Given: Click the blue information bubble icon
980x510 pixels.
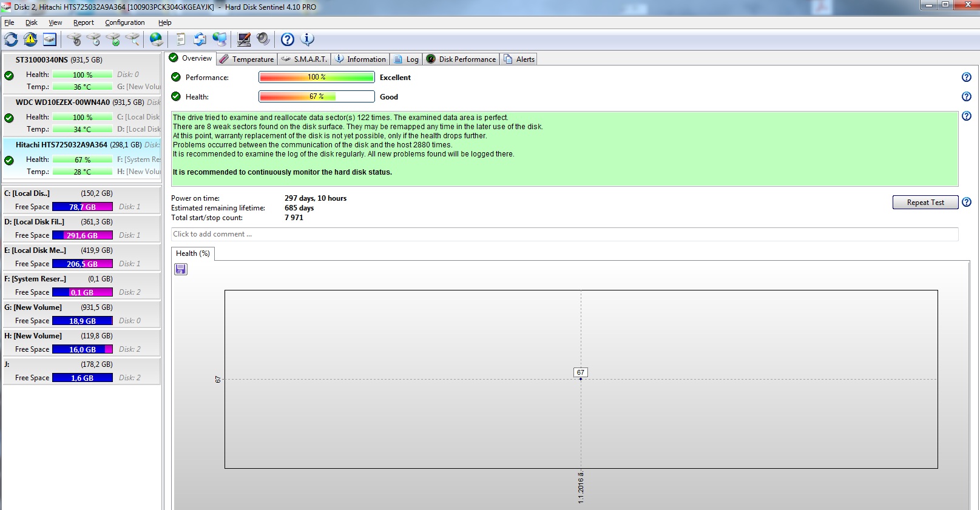Looking at the screenshot, I should (308, 39).
